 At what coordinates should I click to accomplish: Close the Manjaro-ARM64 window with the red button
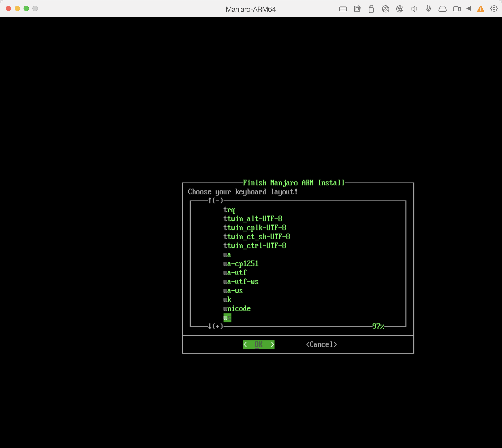tap(8, 8)
